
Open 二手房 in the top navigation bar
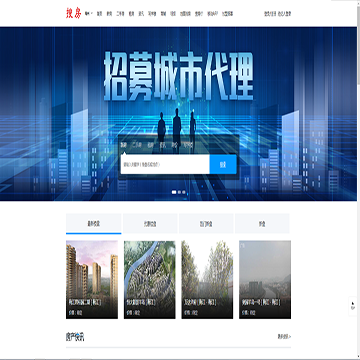[x=120, y=14]
